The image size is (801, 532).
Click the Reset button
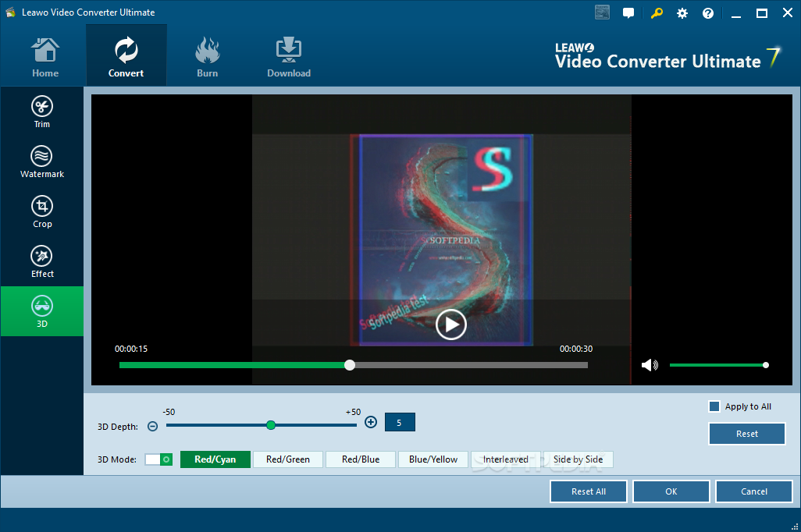pos(747,434)
